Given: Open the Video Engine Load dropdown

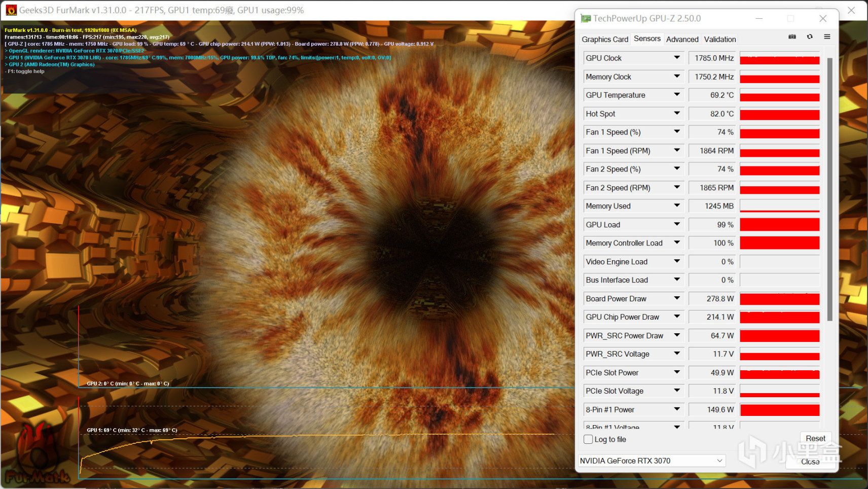Looking at the screenshot, I should pyautogui.click(x=677, y=262).
